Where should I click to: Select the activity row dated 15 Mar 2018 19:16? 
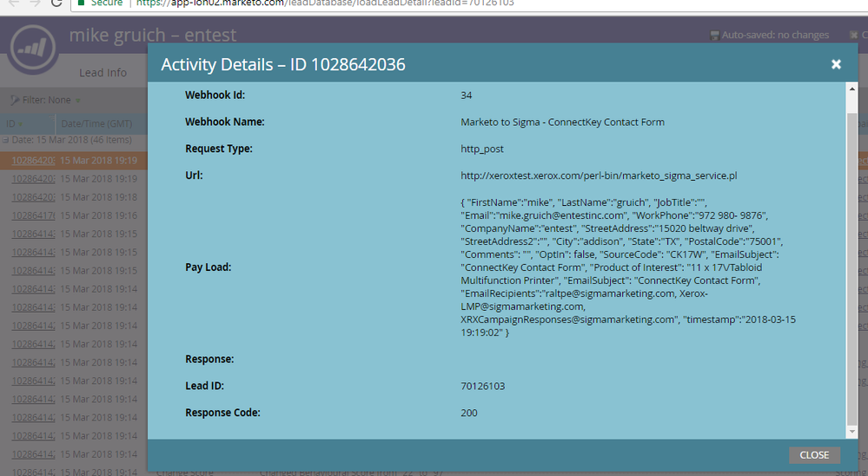[74, 215]
